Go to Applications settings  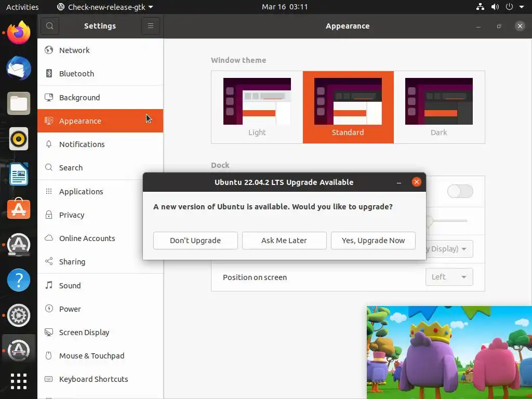pos(100,191)
